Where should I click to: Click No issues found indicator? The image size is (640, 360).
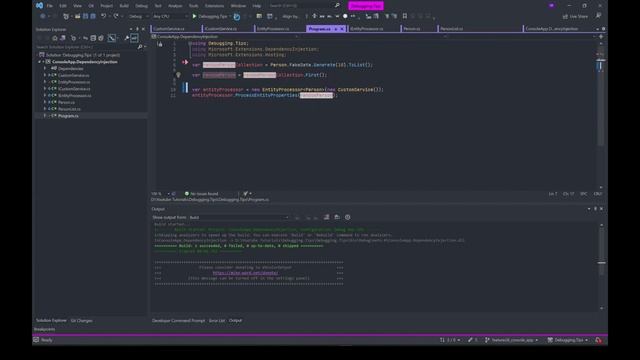tap(202, 193)
